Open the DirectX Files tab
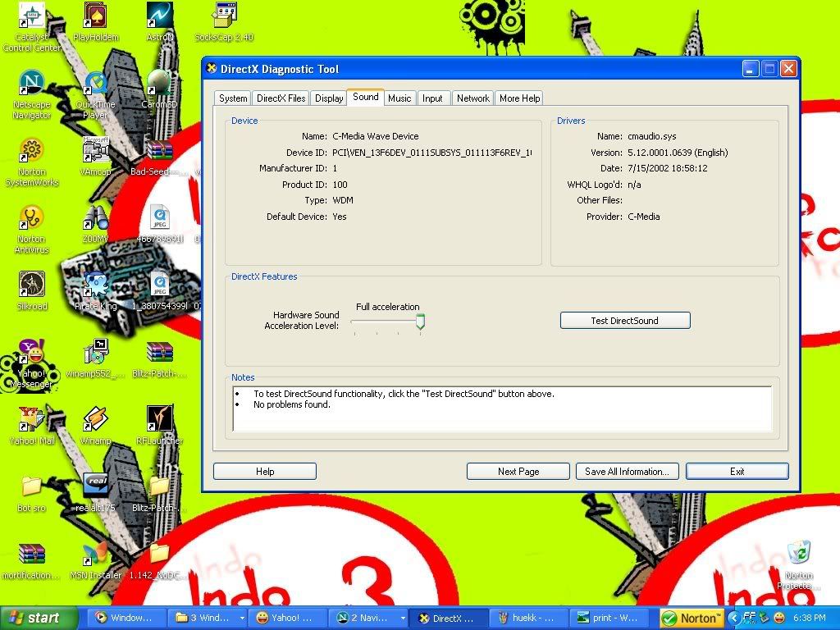This screenshot has height=630, width=840. click(x=281, y=98)
